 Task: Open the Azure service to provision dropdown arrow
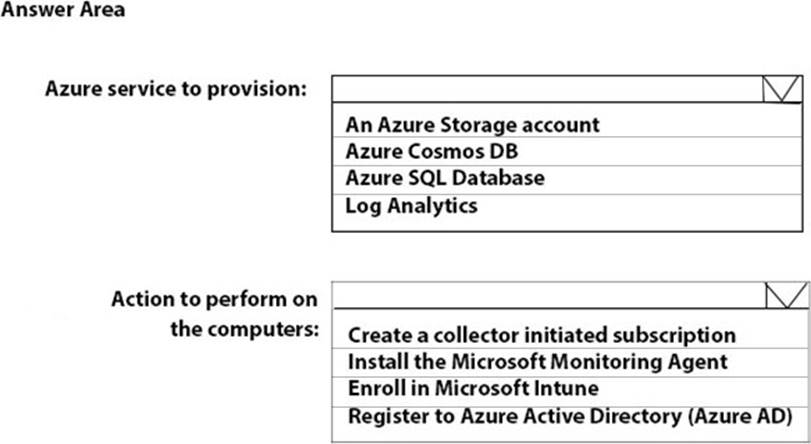781,91
